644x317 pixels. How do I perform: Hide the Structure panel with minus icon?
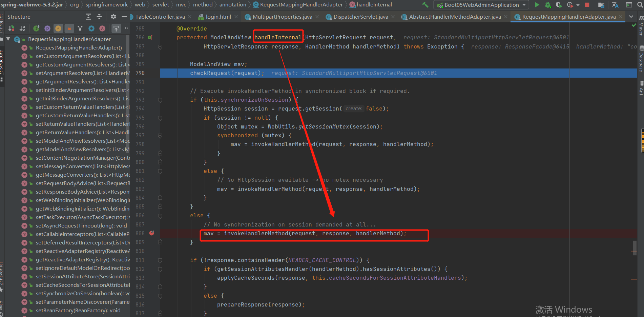click(x=124, y=17)
